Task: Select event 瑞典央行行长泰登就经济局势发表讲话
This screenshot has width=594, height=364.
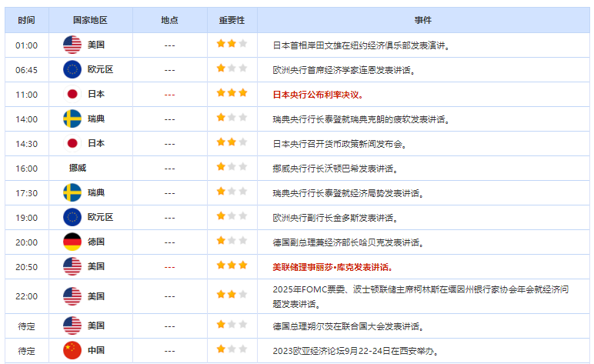Action: click(x=349, y=193)
